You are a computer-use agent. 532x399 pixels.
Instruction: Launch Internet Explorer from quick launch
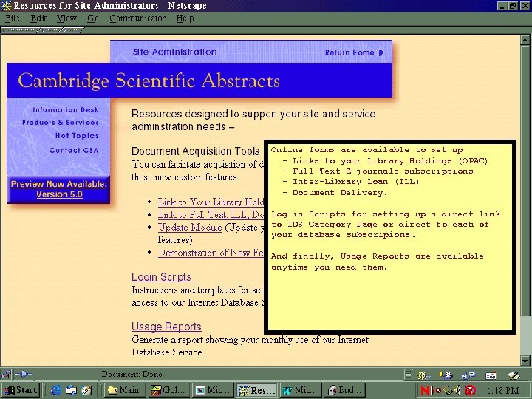coord(55,391)
